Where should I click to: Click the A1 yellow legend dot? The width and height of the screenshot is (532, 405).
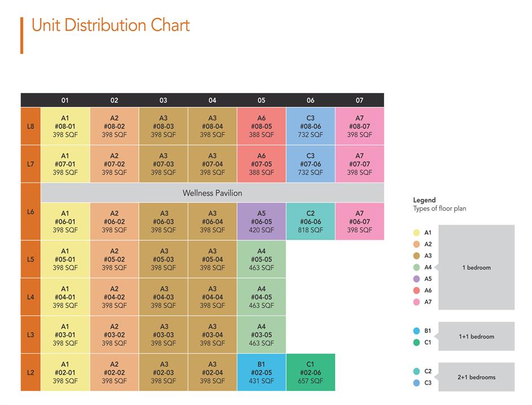pos(416,233)
